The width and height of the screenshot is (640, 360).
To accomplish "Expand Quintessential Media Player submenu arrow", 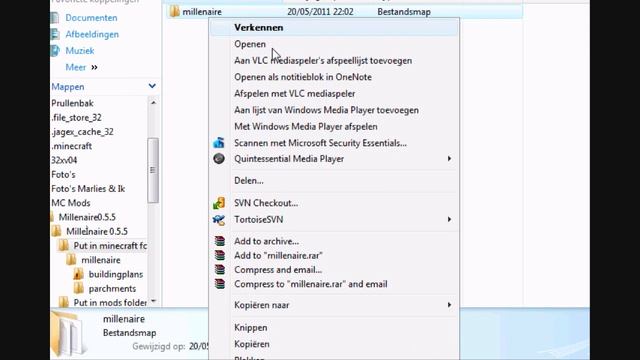I will 449,159.
